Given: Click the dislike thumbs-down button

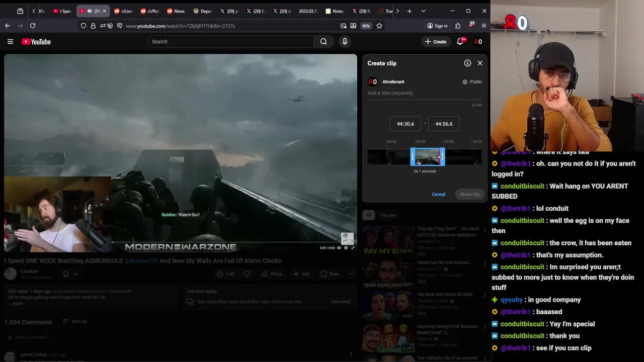Looking at the screenshot, I should tap(247, 274).
